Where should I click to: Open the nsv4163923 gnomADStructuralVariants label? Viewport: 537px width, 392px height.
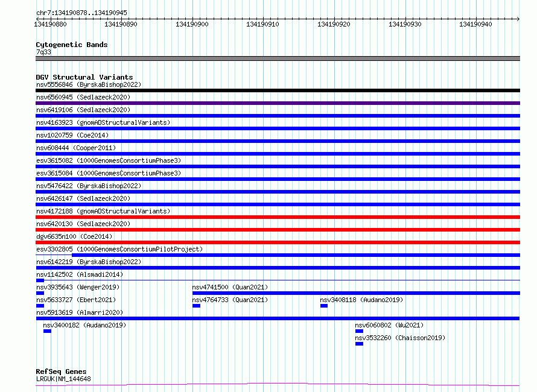103,122
